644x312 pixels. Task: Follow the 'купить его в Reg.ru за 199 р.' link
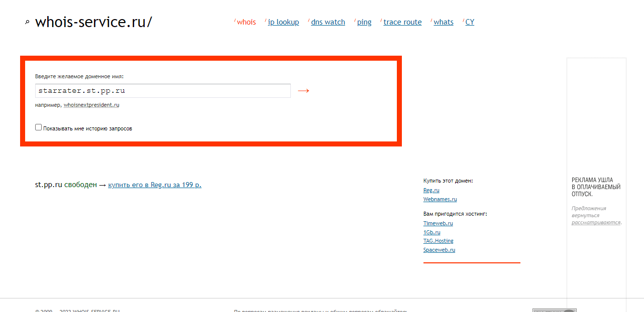pos(155,185)
